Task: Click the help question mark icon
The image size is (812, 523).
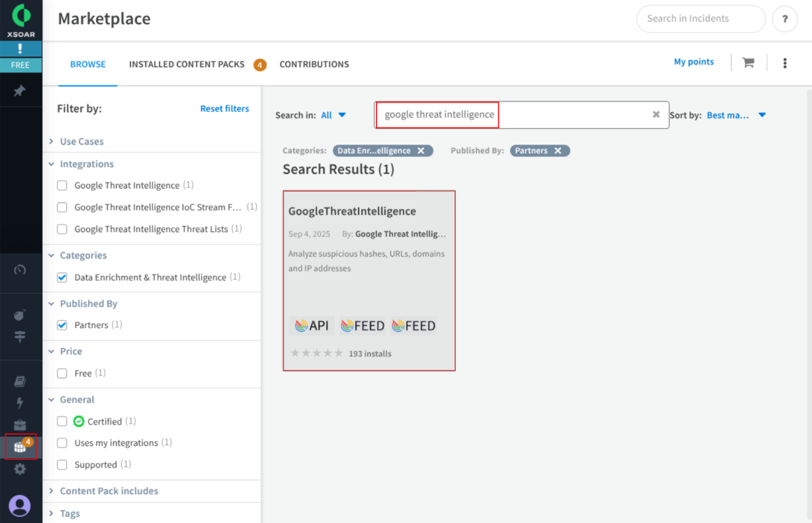Action: (785, 19)
